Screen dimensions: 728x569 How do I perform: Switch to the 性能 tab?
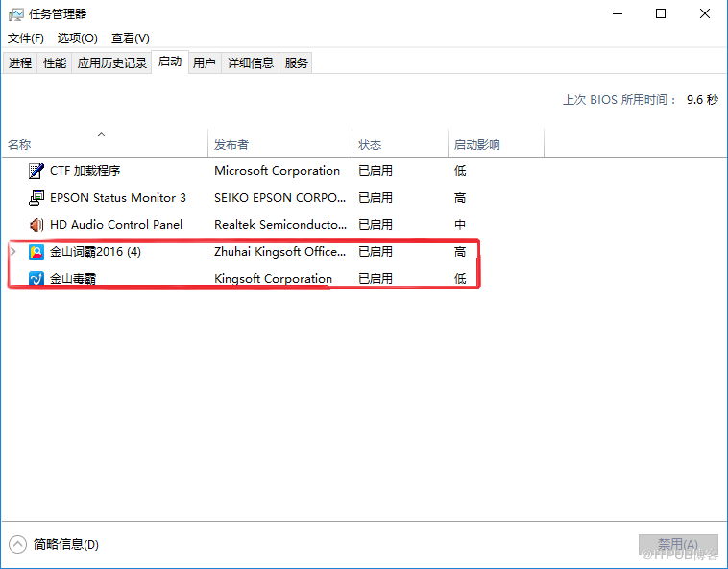[x=55, y=62]
